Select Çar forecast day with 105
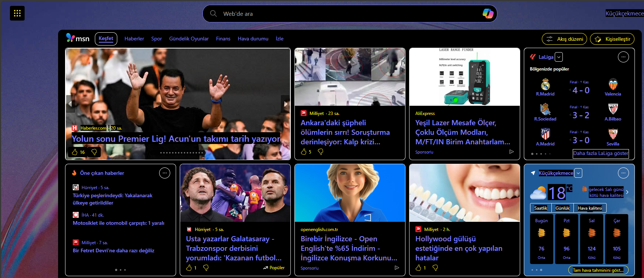The height and width of the screenshot is (278, 644). pos(617,239)
